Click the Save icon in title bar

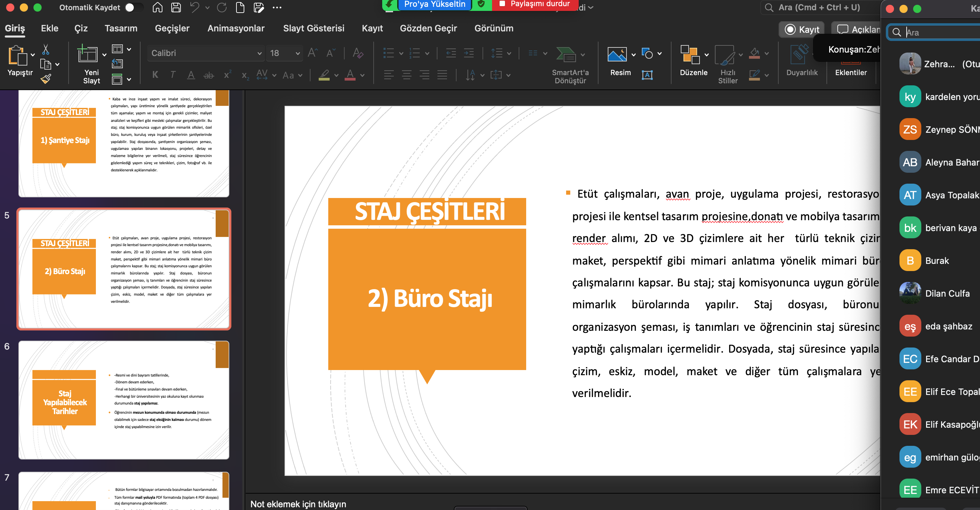pyautogui.click(x=176, y=7)
